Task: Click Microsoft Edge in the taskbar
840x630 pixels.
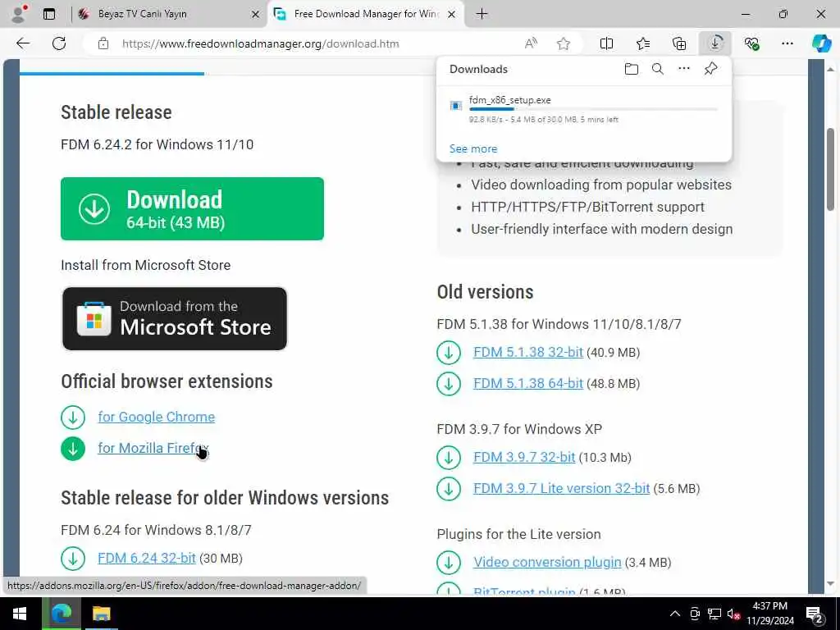Action: (62, 614)
